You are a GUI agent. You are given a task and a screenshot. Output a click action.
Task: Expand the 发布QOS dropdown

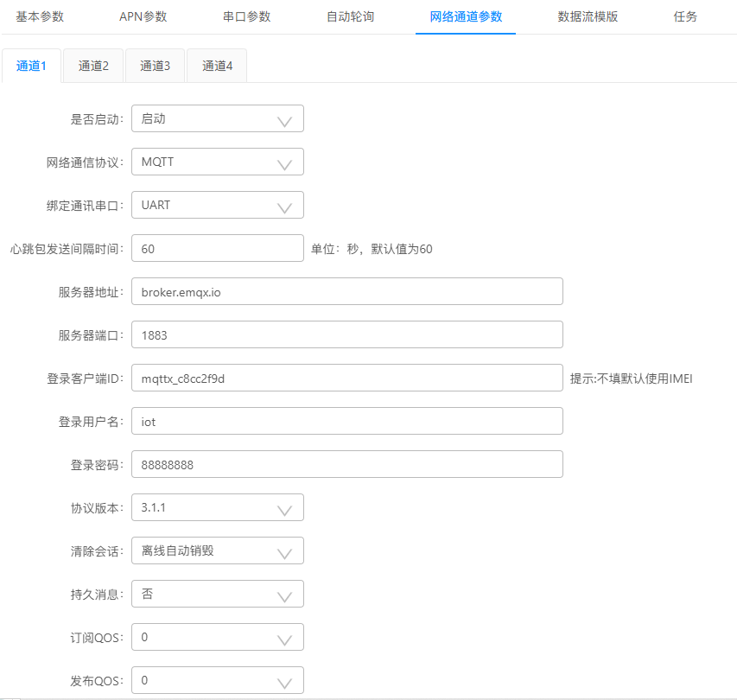(x=217, y=680)
